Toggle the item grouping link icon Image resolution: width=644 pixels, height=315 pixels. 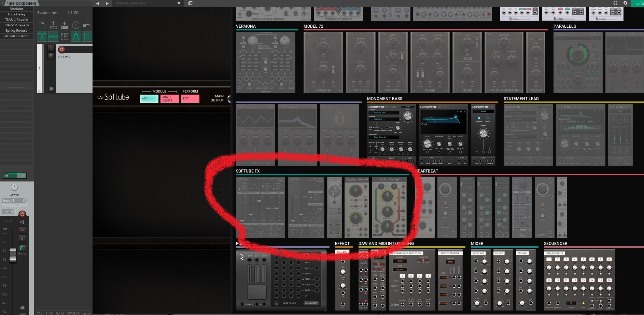click(x=53, y=36)
